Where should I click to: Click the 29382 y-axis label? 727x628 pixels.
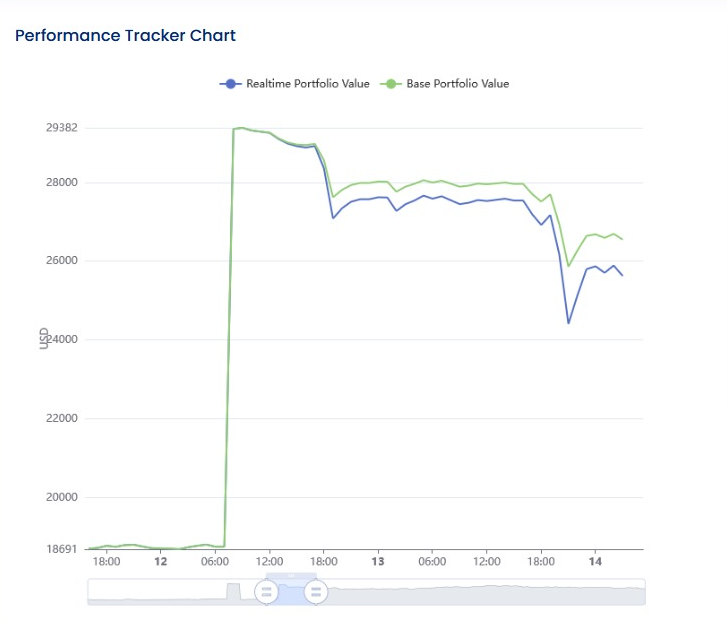click(62, 128)
